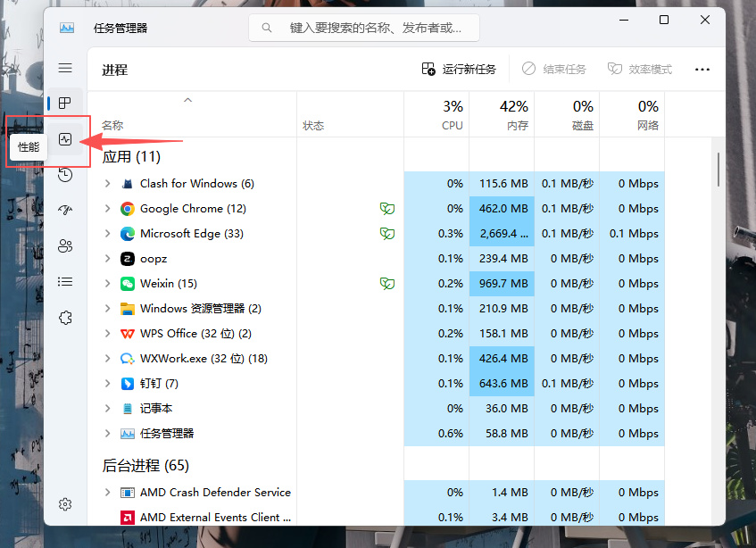Screen dimensions: 756x548
Task: Open the Details list icon in sidebar
Action: click(65, 281)
